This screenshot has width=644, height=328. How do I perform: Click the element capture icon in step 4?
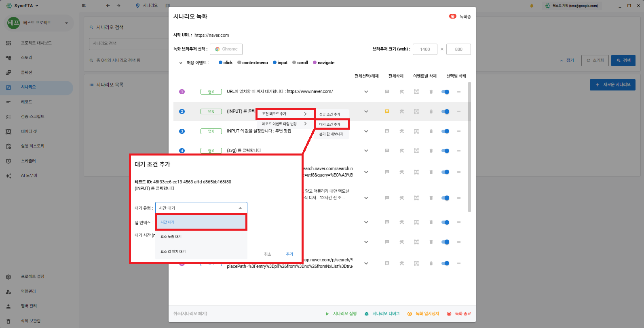(416, 151)
